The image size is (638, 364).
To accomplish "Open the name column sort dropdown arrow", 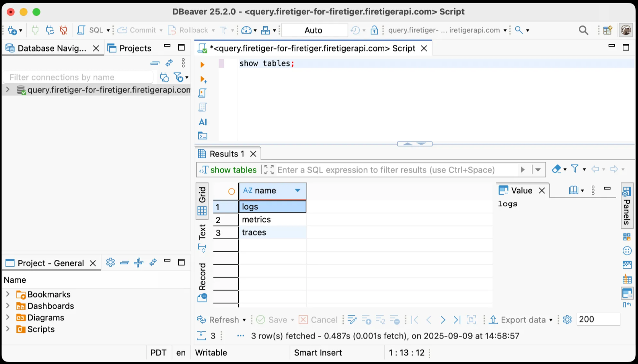I will [298, 190].
